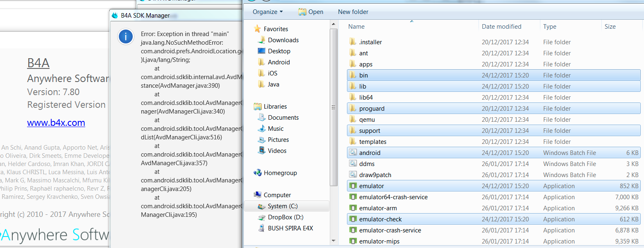Click New folder in the toolbar
The width and height of the screenshot is (644, 248).
tap(353, 12)
